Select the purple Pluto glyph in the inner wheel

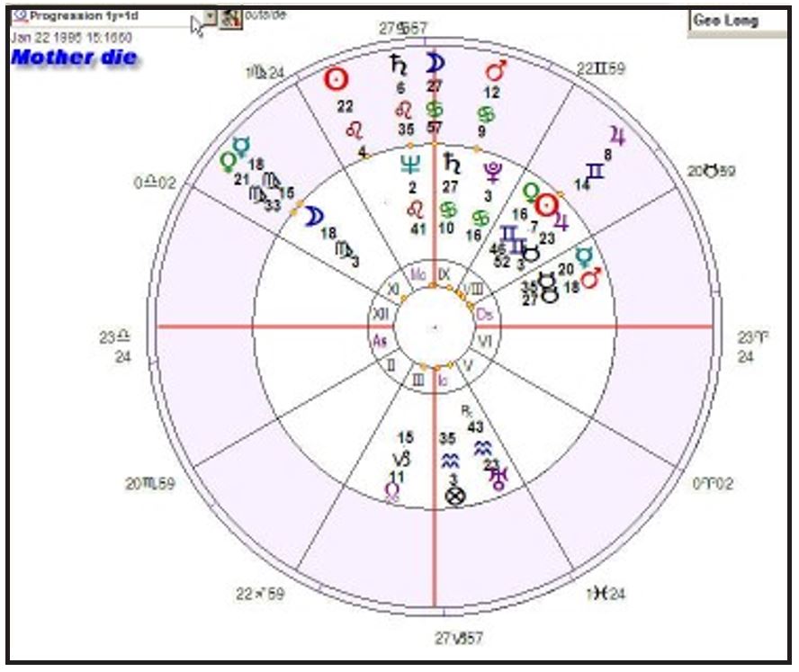[x=492, y=171]
